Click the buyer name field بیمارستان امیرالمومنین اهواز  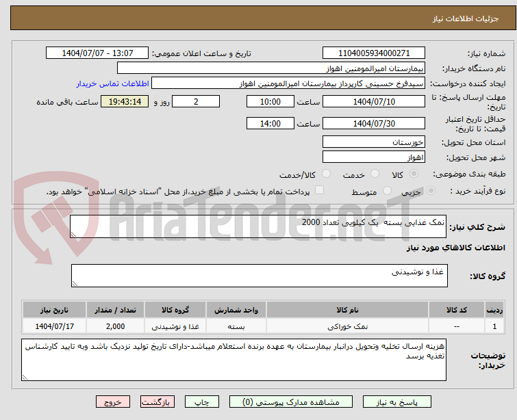coord(271,68)
